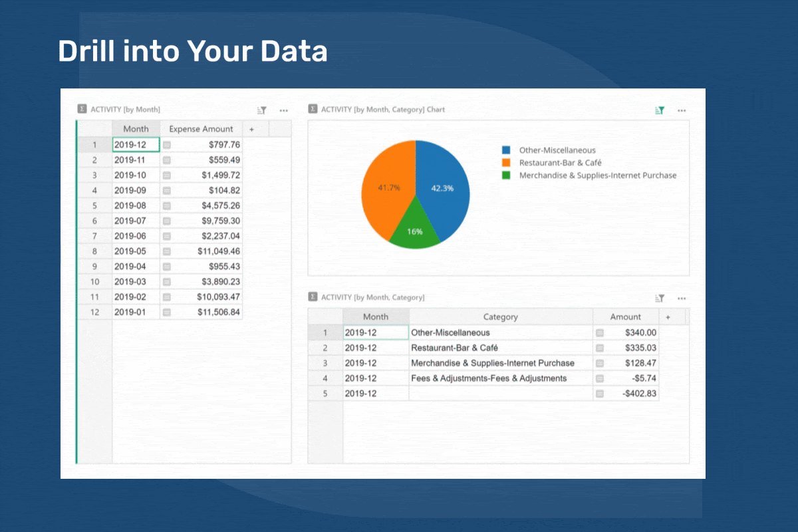The image size is (798, 532).
Task: Open the filter icon on ACTIVITY [by Month, Category] table
Action: pos(659,298)
